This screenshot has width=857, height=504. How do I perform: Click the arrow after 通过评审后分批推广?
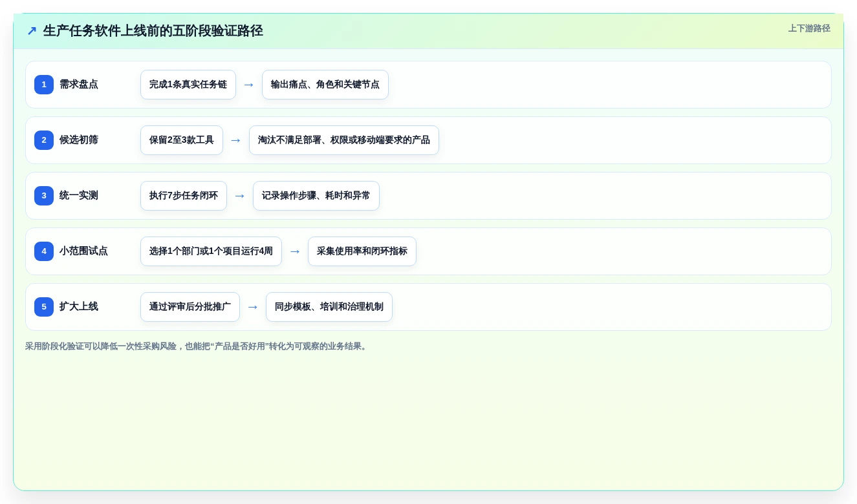(x=253, y=307)
